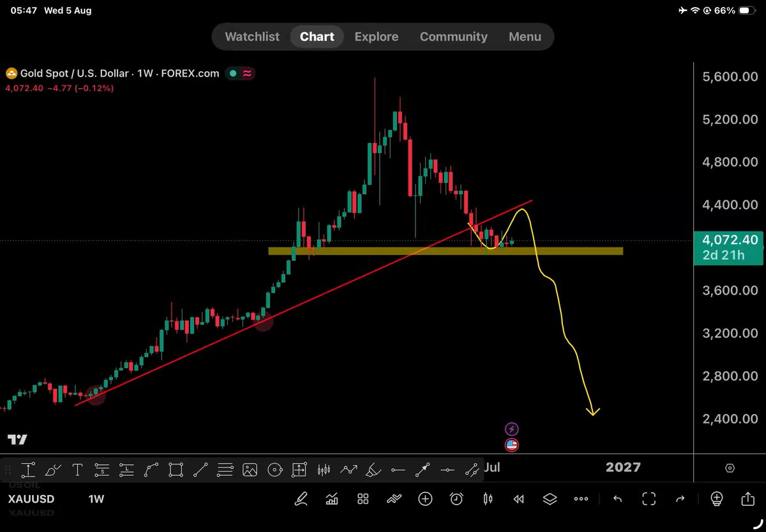This screenshot has height=532, width=766.
Task: Open the layout grid selector
Action: click(x=363, y=499)
